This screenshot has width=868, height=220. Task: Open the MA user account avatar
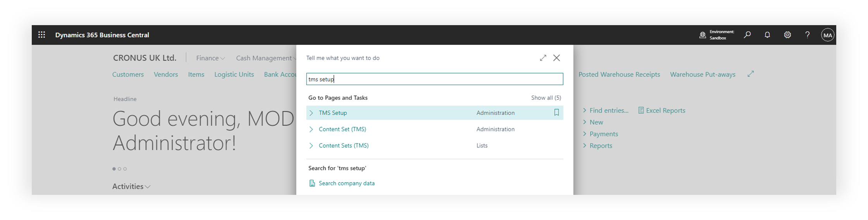827,35
